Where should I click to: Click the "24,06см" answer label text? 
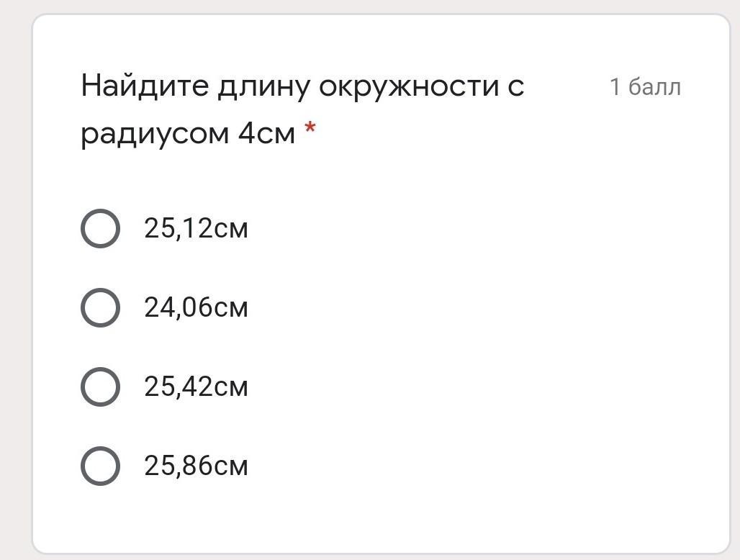pos(196,307)
